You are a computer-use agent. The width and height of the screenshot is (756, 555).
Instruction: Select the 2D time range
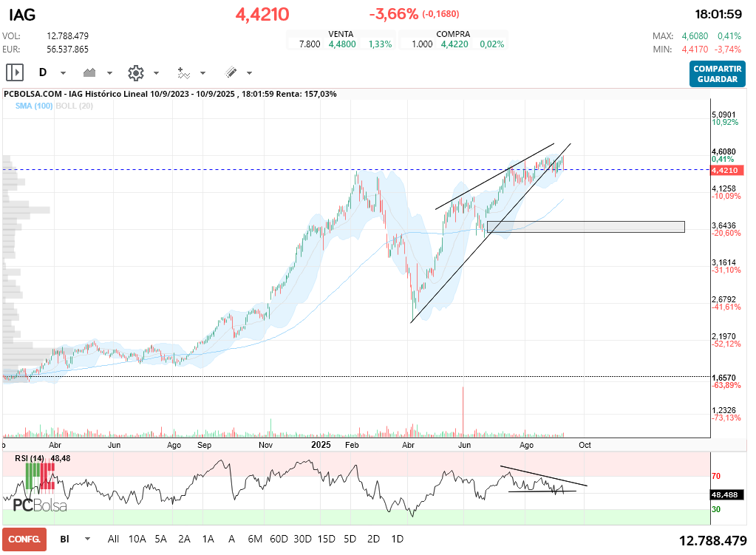[374, 539]
